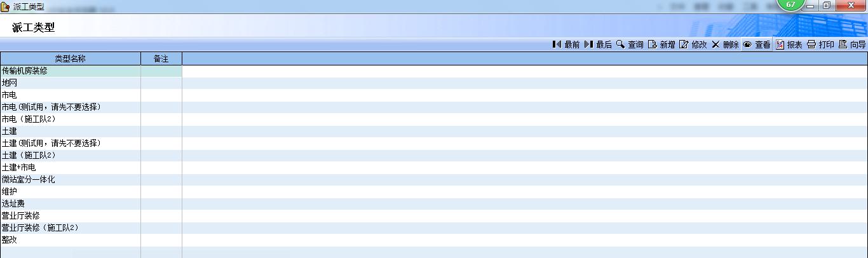This screenshot has width=868, height=258.
Task: Click the 备注 column header
Action: (x=161, y=58)
